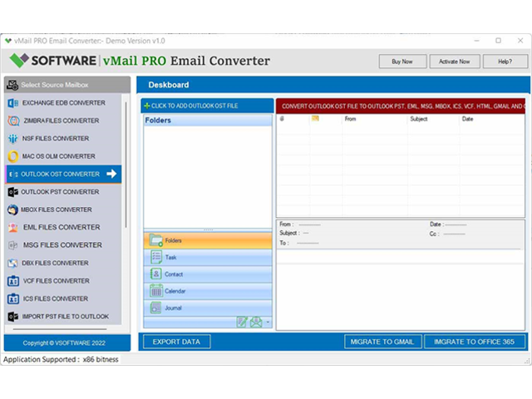Click the Select Source Mailbox header icon
This screenshot has height=399, width=532.
(x=12, y=85)
